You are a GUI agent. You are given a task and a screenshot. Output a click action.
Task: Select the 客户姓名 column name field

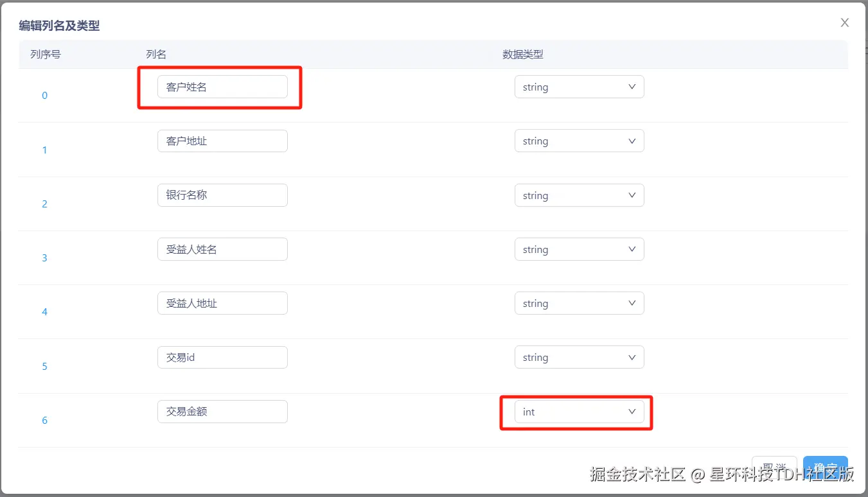222,87
